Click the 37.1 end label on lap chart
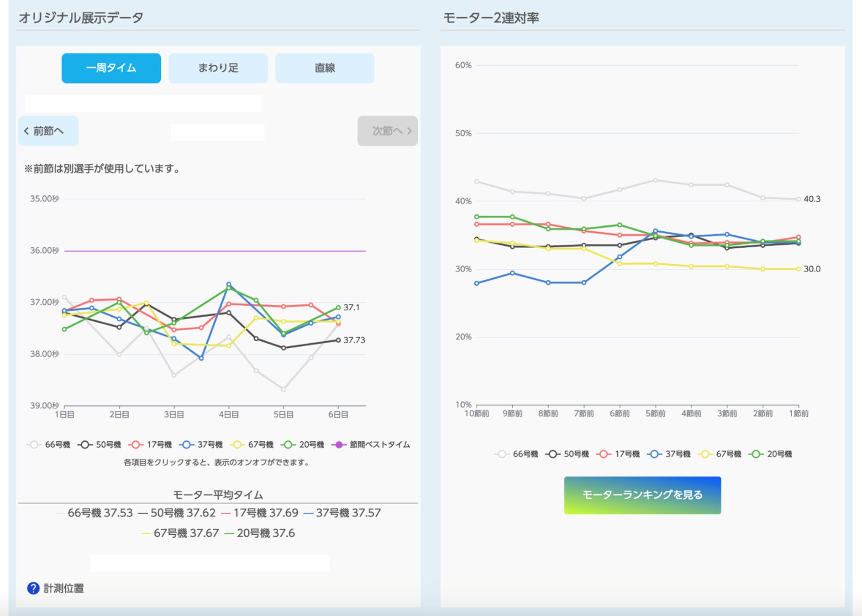 click(352, 308)
